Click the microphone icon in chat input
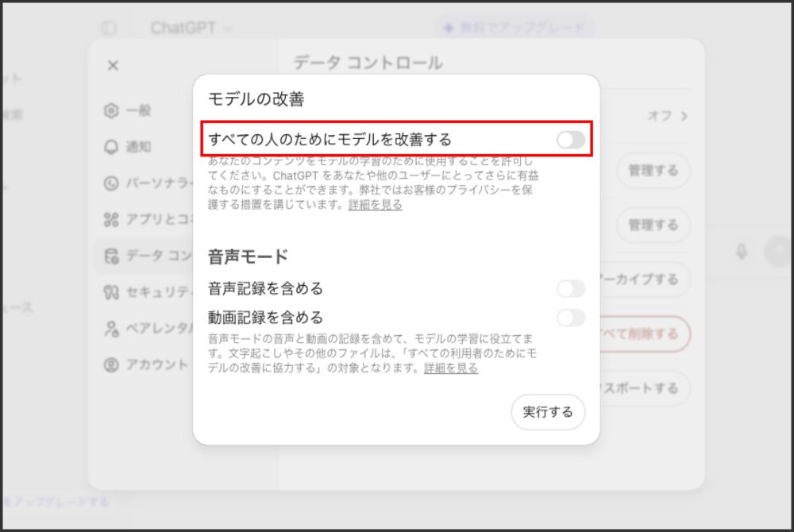This screenshot has width=794, height=532. point(742,252)
